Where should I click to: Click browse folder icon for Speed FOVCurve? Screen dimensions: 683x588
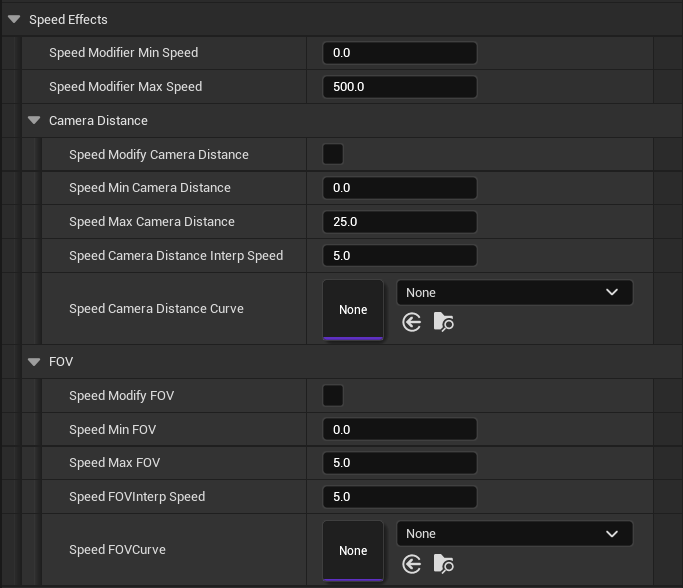pyautogui.click(x=444, y=564)
